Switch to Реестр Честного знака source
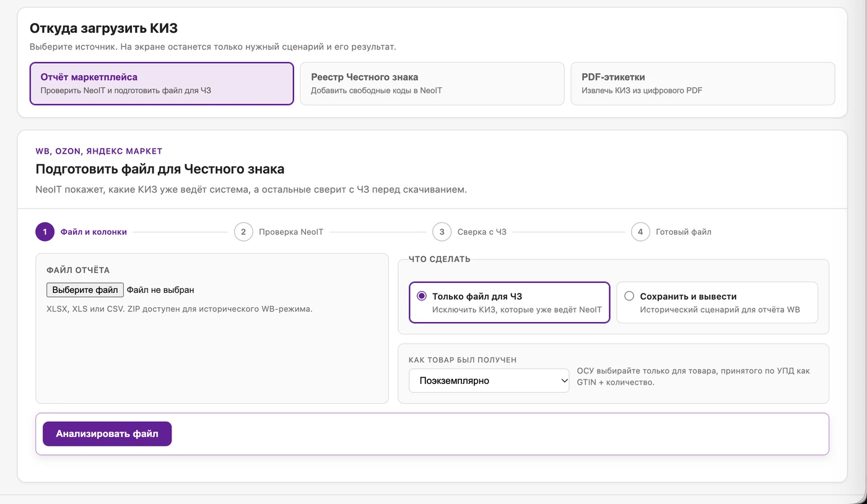This screenshot has height=504, width=867. 432,84
